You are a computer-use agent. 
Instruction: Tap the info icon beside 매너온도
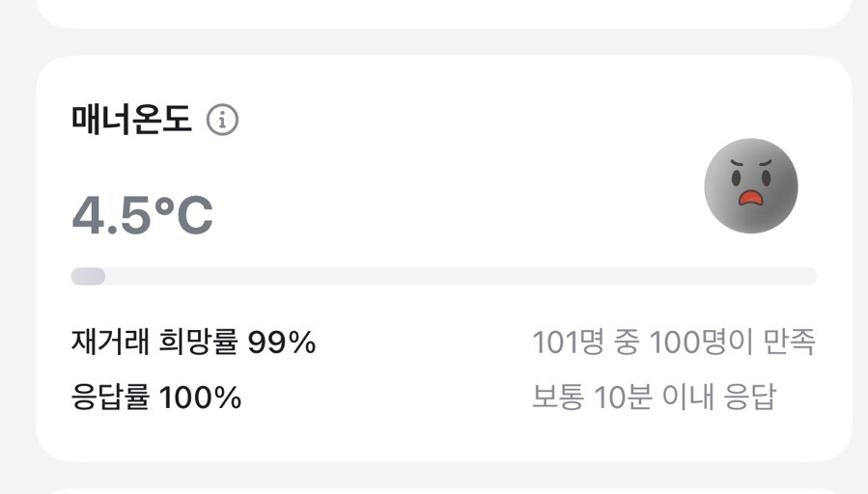pyautogui.click(x=223, y=121)
